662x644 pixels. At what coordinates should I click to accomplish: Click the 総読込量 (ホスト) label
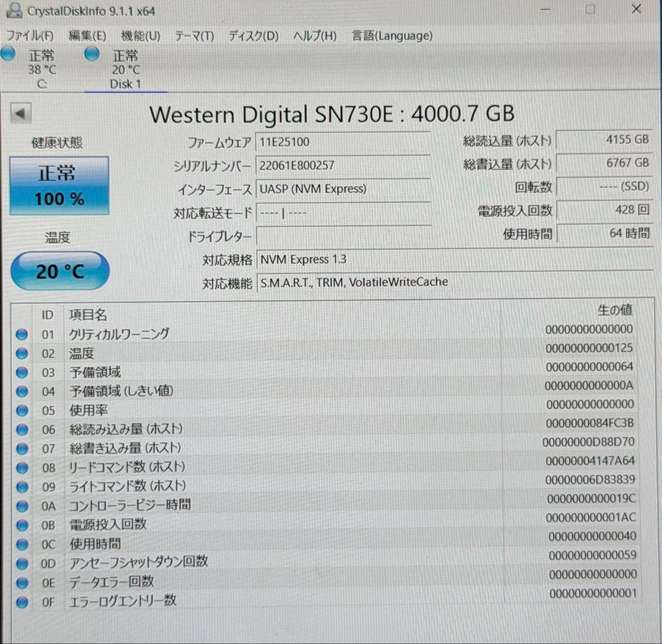pyautogui.click(x=507, y=141)
